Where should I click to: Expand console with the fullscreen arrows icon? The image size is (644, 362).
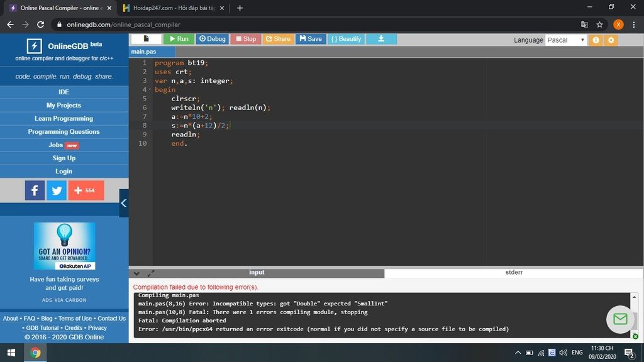click(151, 273)
